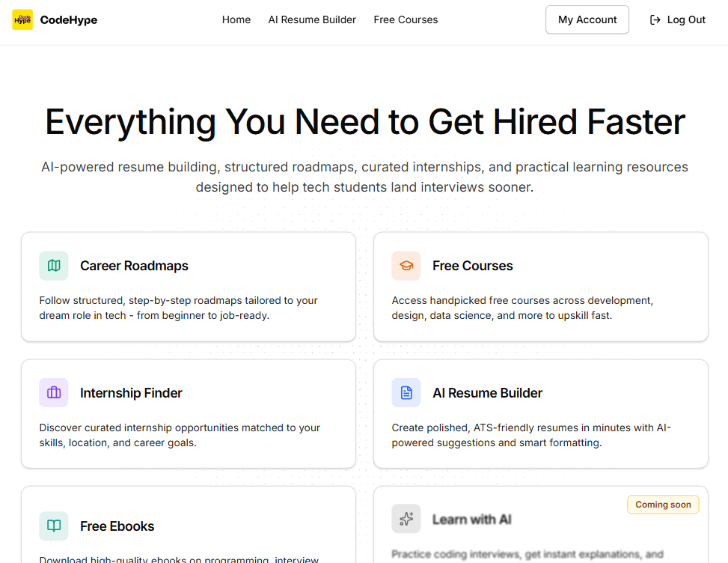Open AI Resume Builder from navigation bar
The image size is (728, 563).
tap(312, 20)
